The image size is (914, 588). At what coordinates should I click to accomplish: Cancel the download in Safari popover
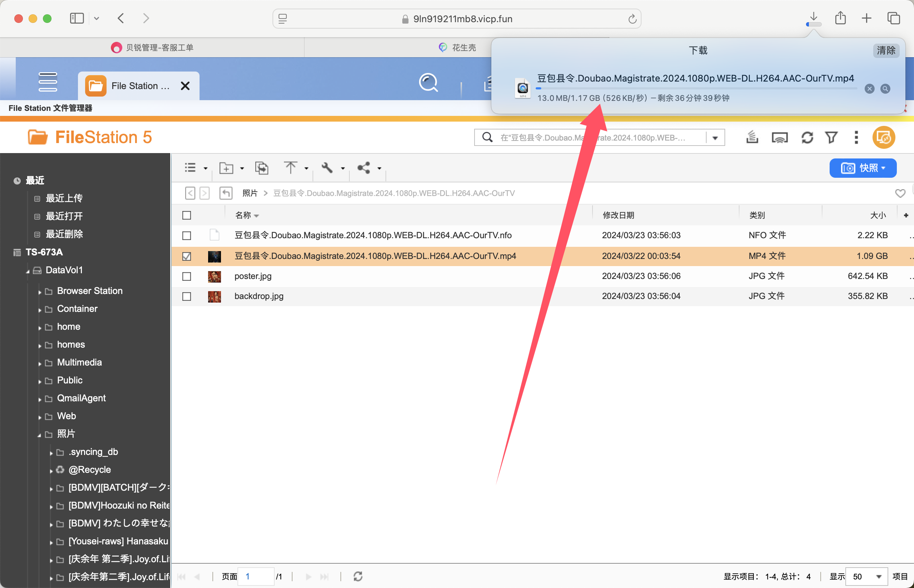(x=869, y=89)
